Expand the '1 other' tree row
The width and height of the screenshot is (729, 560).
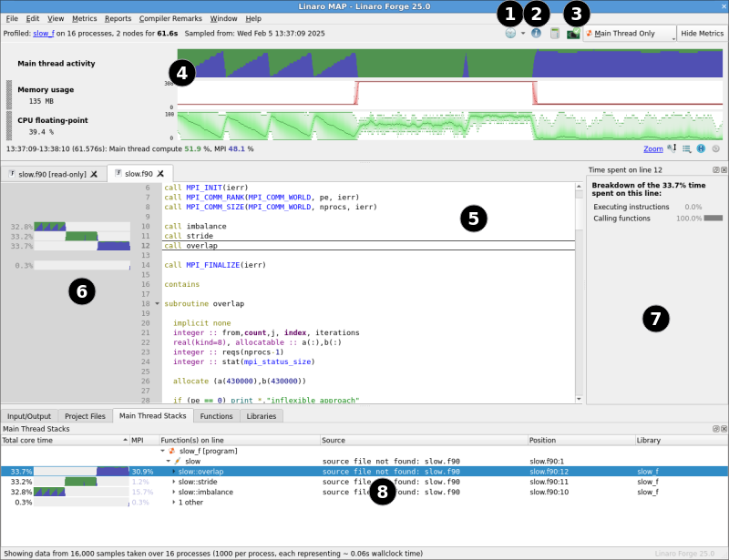(174, 503)
